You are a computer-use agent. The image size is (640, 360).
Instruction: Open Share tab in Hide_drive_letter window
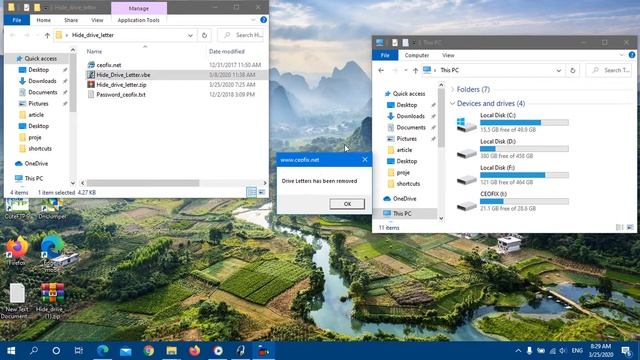coord(71,20)
